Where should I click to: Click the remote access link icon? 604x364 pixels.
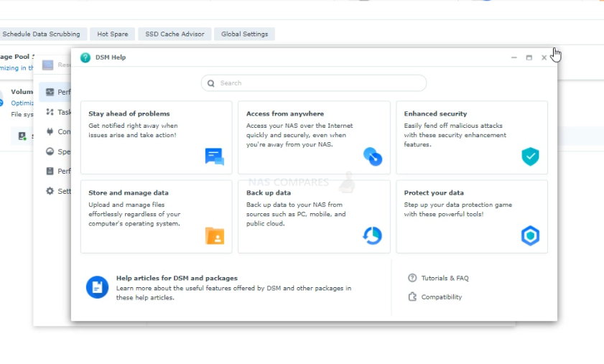(x=373, y=157)
